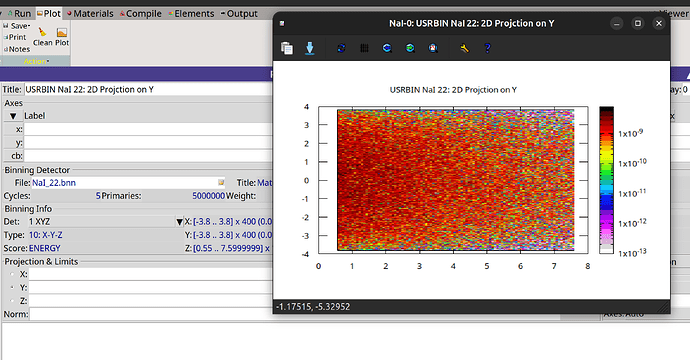Switch to the Materials tab

[x=90, y=14]
